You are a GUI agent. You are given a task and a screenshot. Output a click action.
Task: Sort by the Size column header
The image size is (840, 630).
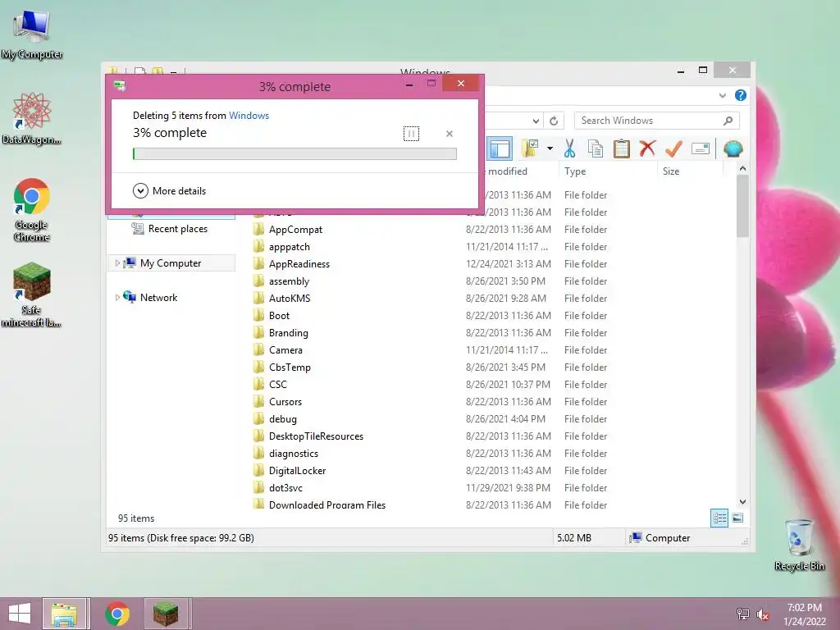689,171
